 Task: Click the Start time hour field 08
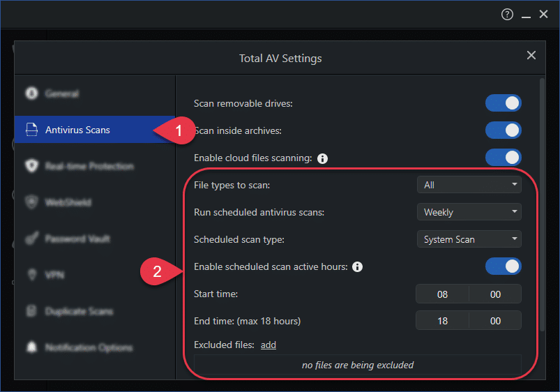coord(443,294)
